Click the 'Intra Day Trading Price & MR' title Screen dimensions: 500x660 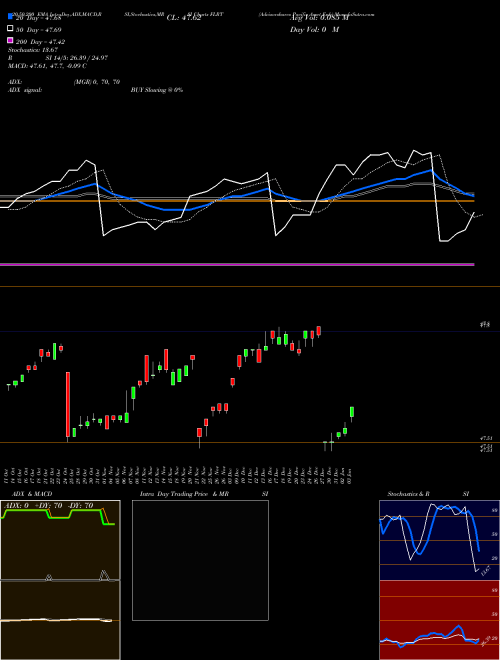(184, 494)
